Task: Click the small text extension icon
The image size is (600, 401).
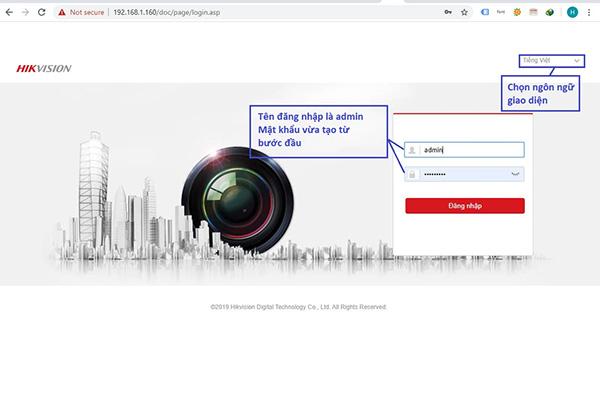Action: tap(501, 12)
